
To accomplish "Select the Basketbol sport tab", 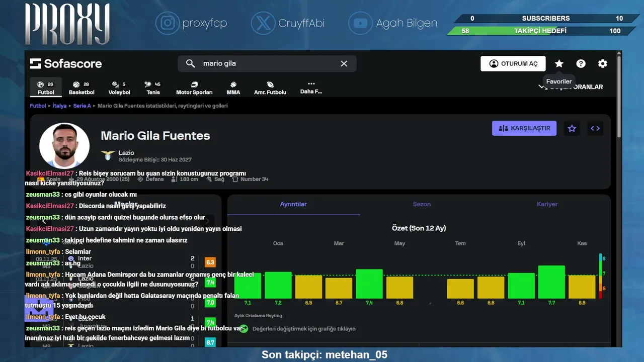I will coord(82,87).
